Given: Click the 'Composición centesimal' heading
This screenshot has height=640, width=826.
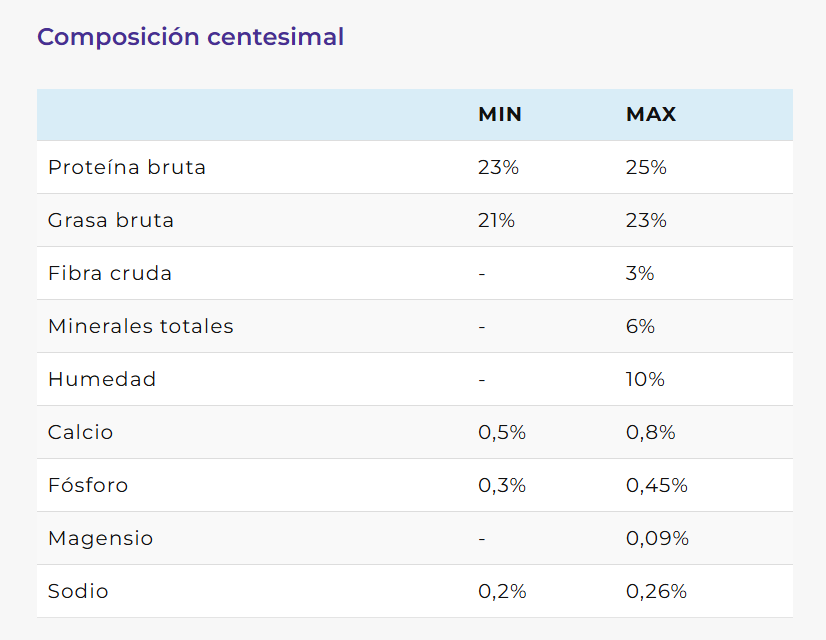Looking at the screenshot, I should 190,37.
